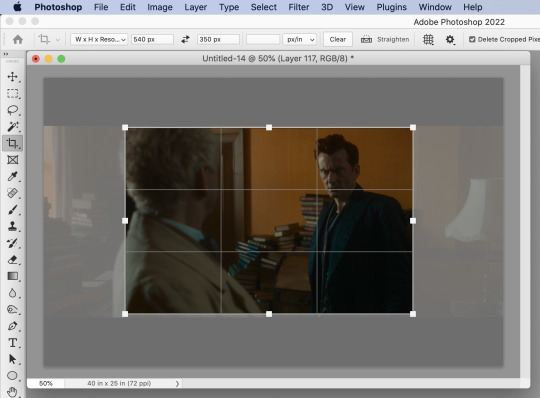Select the Hand tool

coord(13,392)
